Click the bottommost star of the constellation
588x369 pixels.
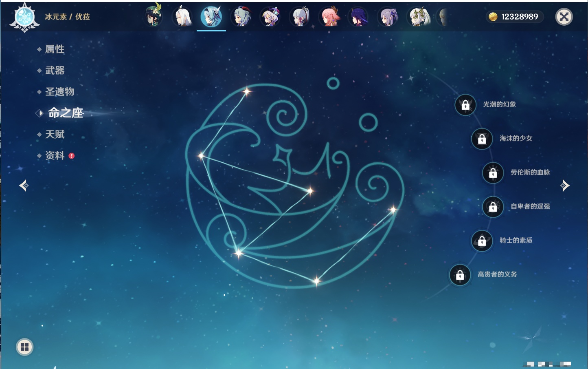click(x=316, y=281)
